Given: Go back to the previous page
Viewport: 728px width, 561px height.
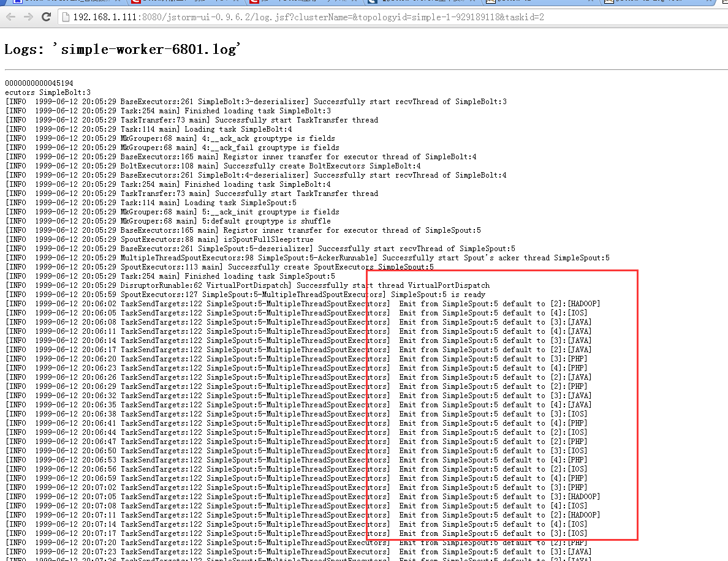Looking at the screenshot, I should coord(10,17).
